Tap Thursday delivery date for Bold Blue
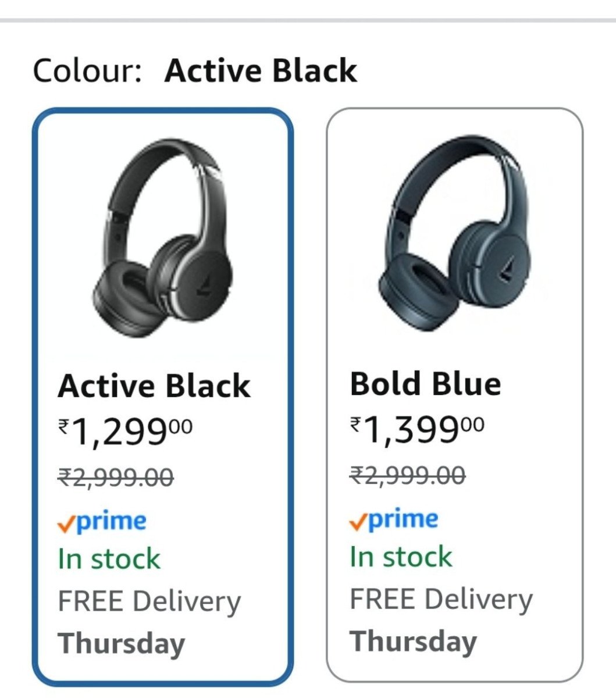This screenshot has width=616, height=698. (413, 641)
